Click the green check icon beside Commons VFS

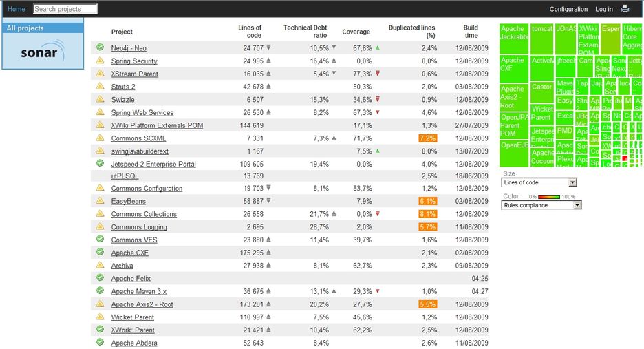point(100,239)
